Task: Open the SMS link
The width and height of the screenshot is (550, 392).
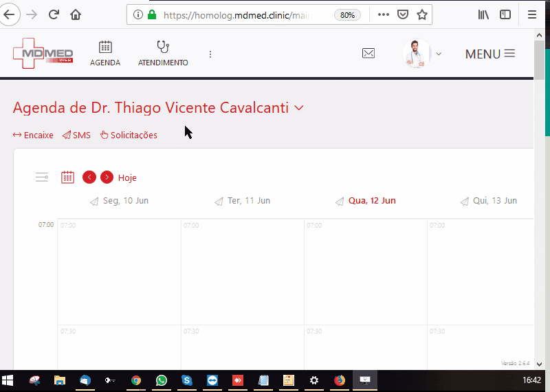Action: tap(76, 135)
